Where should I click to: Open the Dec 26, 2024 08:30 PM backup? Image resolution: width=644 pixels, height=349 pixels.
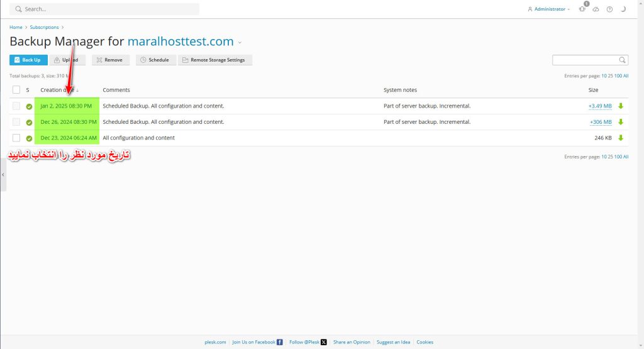[x=69, y=122]
